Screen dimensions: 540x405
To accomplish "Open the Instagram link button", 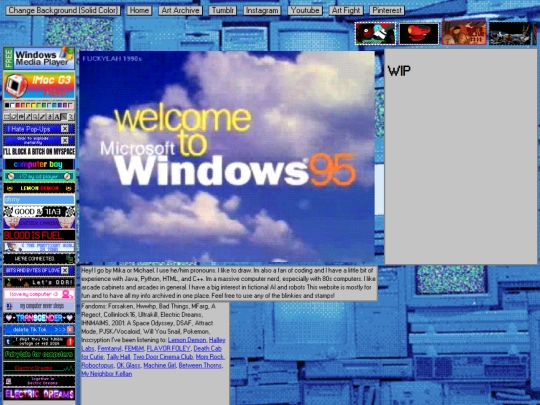I will [262, 10].
